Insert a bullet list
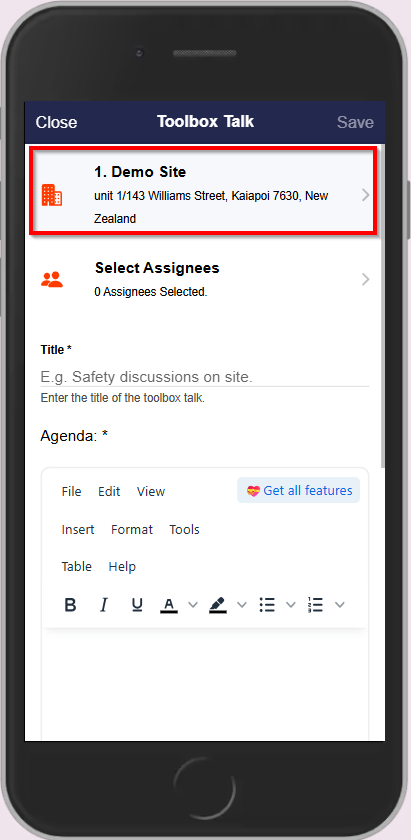The width and height of the screenshot is (411, 840). point(267,605)
